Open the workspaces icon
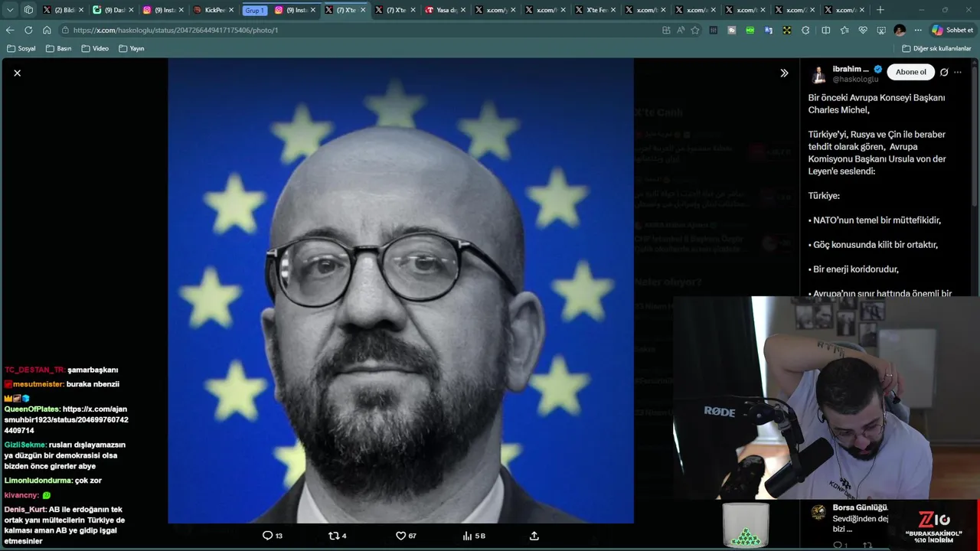980x551 pixels. 28,10
